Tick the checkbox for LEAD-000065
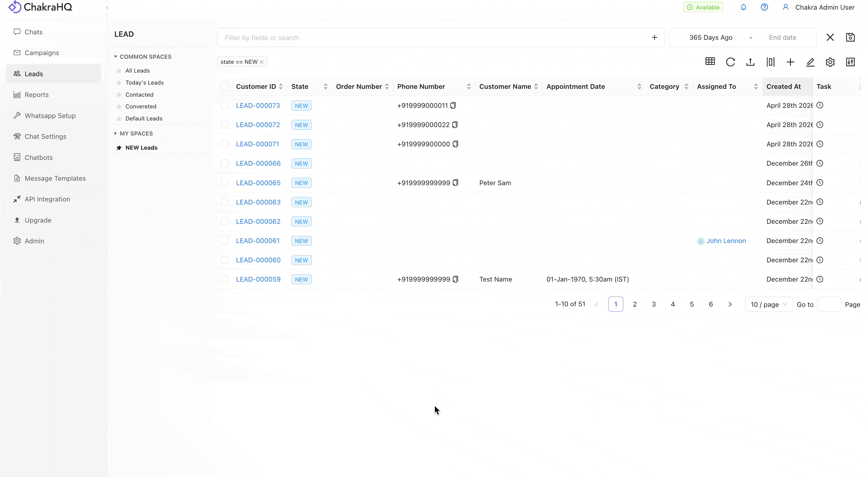The image size is (868, 477). pos(225,183)
